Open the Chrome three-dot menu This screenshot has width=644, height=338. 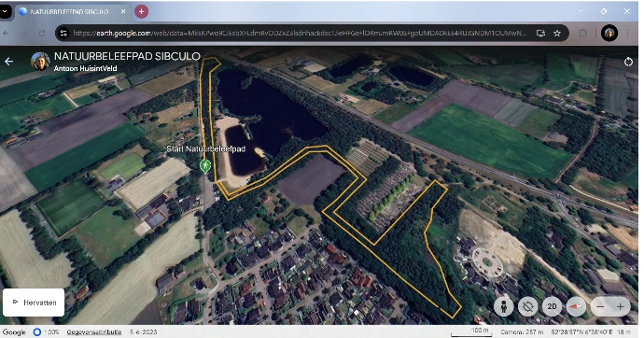[x=628, y=34]
